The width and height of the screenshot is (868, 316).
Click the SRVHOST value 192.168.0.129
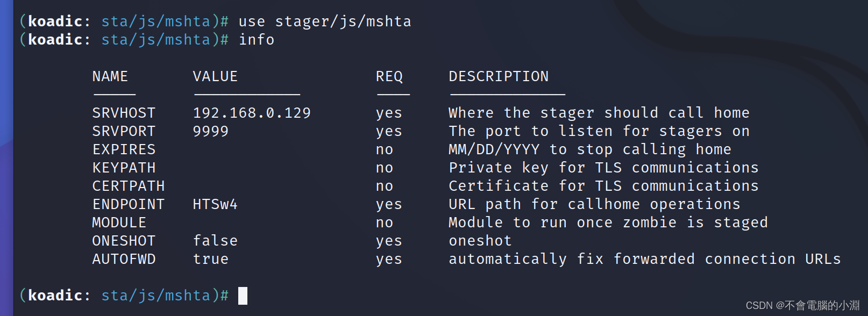point(252,113)
